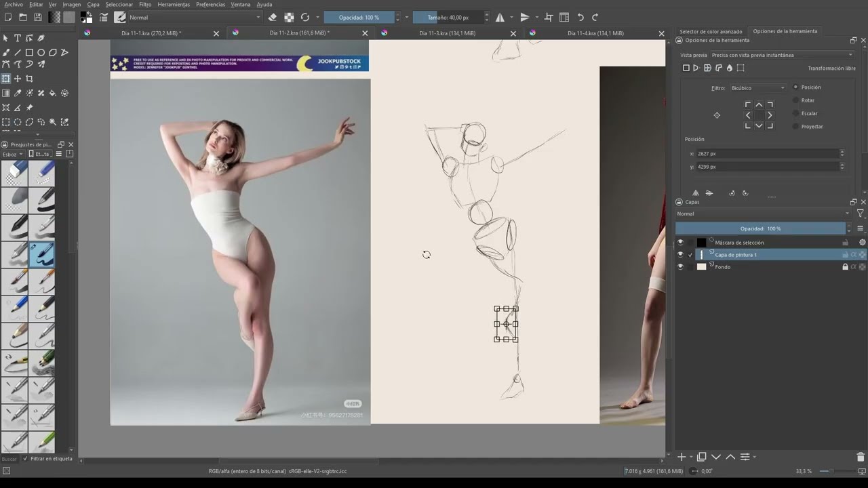Select the Text tool in toolbox
Screen dimensions: 868x488
(18, 38)
